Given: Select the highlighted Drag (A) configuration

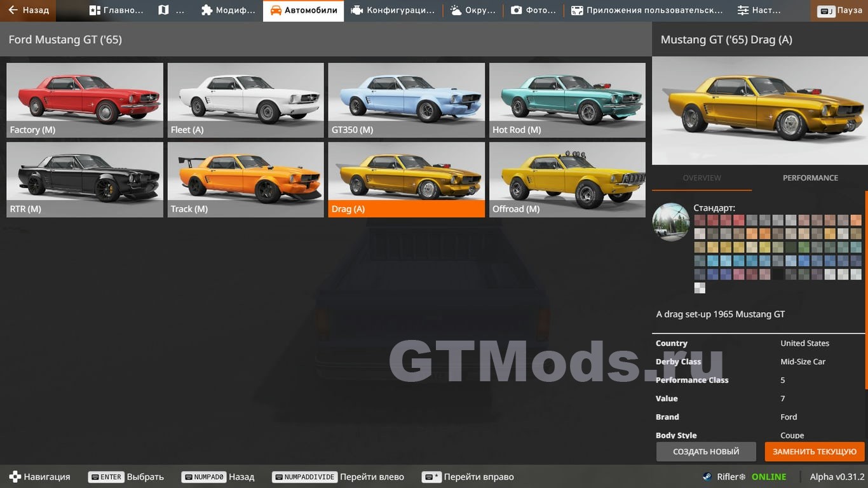Looking at the screenshot, I should (406, 179).
